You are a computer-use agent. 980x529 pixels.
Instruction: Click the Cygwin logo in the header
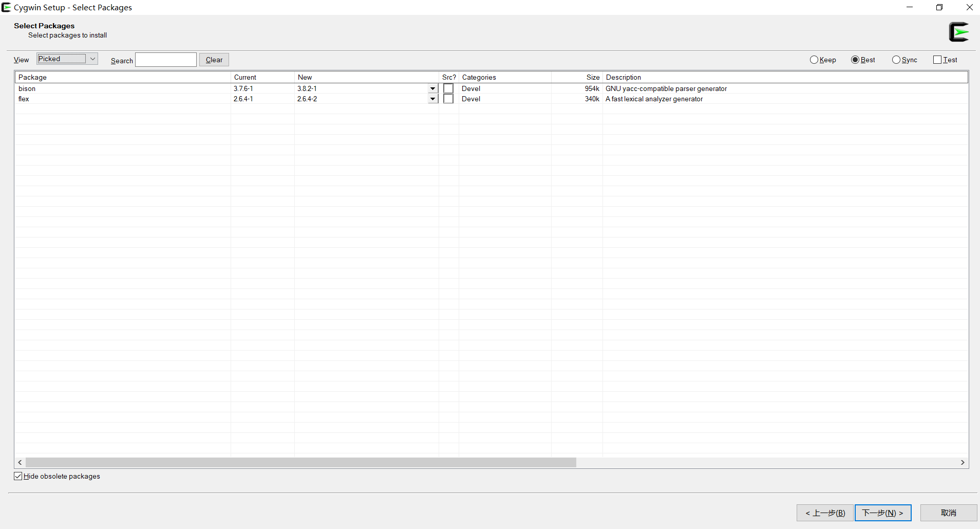[x=958, y=32]
